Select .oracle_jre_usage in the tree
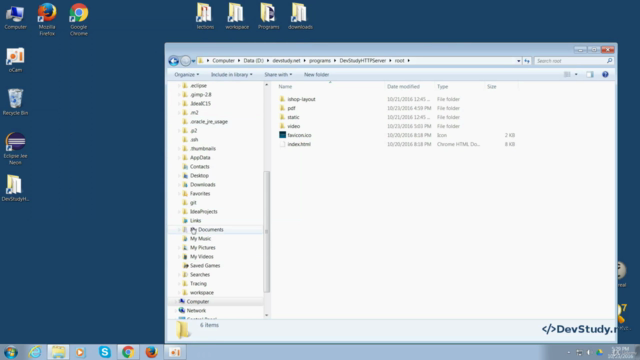This screenshot has height=360, width=640. (209, 122)
